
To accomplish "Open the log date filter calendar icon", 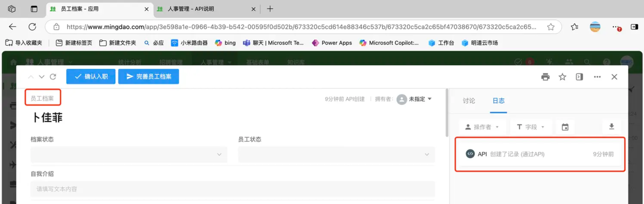I will (565, 127).
